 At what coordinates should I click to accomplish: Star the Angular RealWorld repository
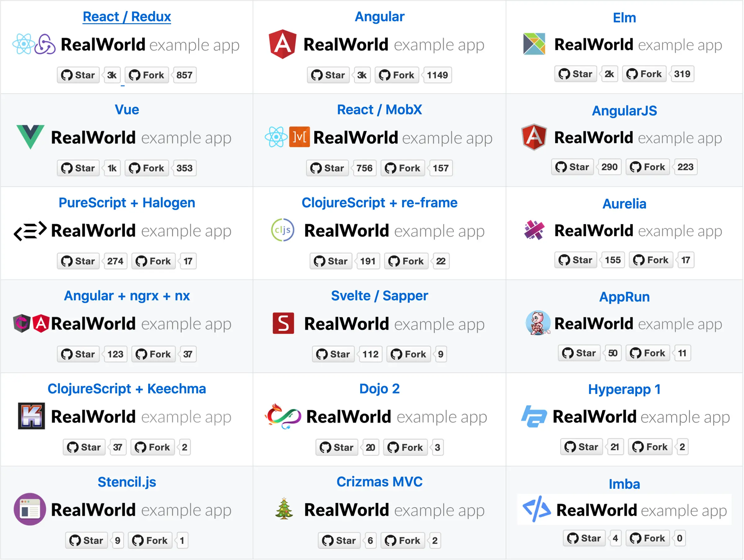(328, 75)
